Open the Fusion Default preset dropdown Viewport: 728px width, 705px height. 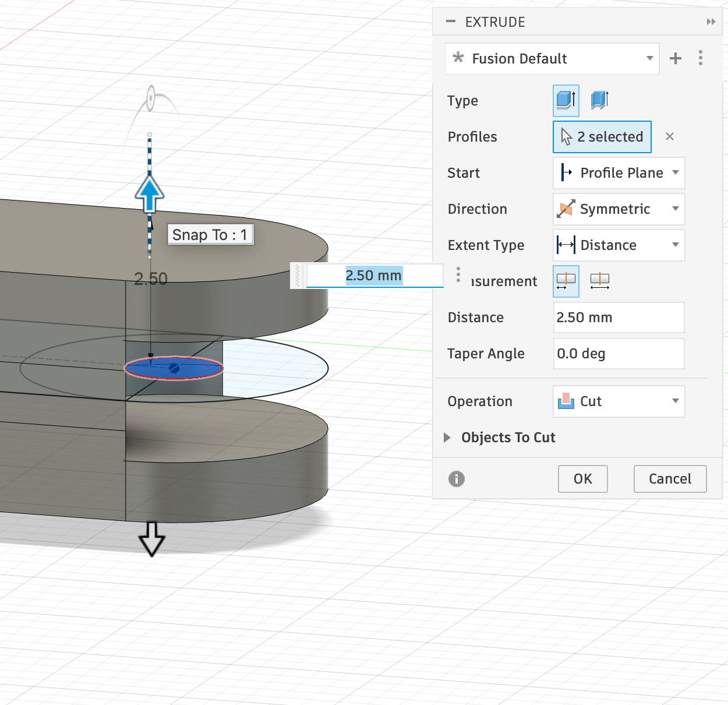tap(649, 58)
